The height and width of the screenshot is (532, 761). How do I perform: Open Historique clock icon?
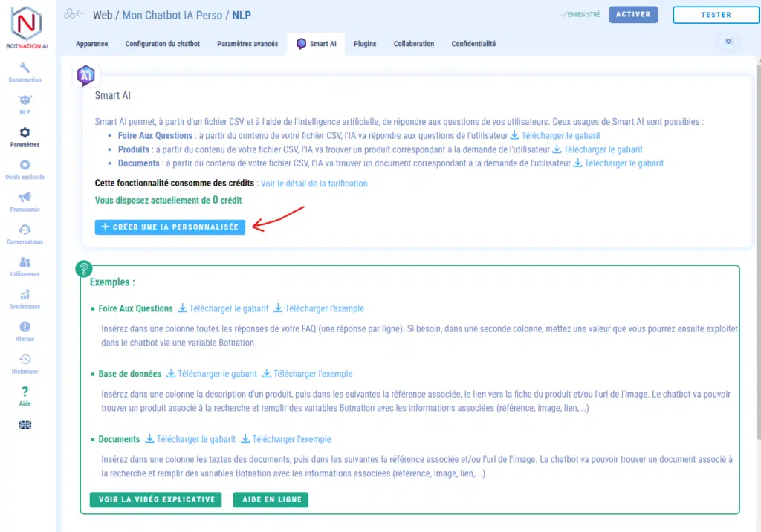click(x=25, y=360)
